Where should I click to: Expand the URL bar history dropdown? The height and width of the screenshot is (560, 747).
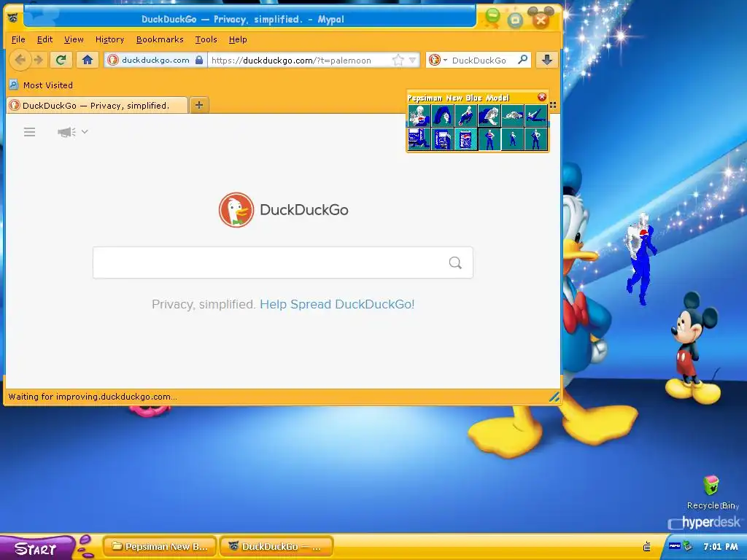pyautogui.click(x=413, y=61)
